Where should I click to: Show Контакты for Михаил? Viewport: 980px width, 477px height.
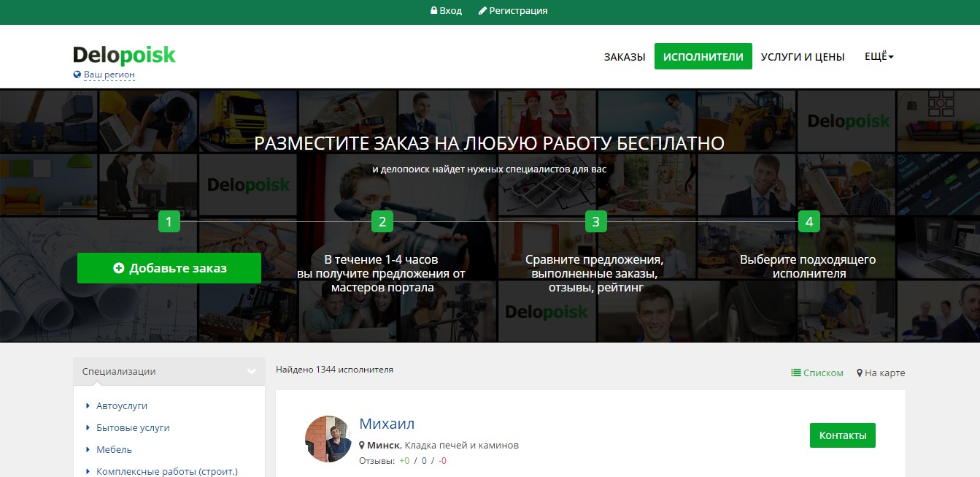(x=843, y=435)
